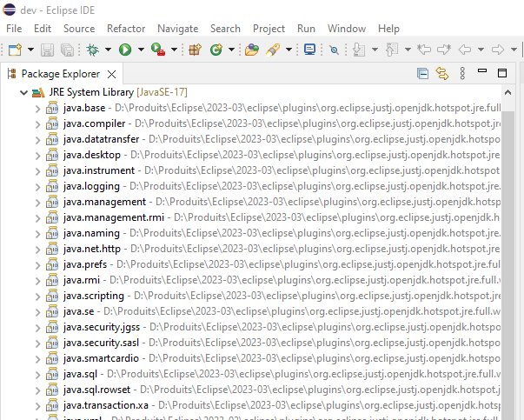The width and height of the screenshot is (524, 420).
Task: Click the Save All toolbar icon
Action: 67,50
